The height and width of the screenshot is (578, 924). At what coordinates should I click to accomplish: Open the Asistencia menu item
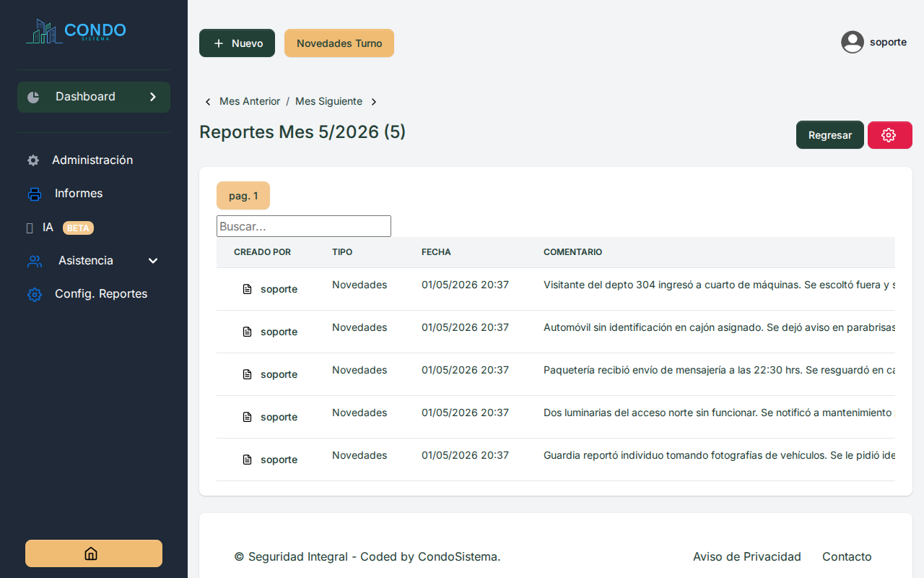click(x=86, y=261)
